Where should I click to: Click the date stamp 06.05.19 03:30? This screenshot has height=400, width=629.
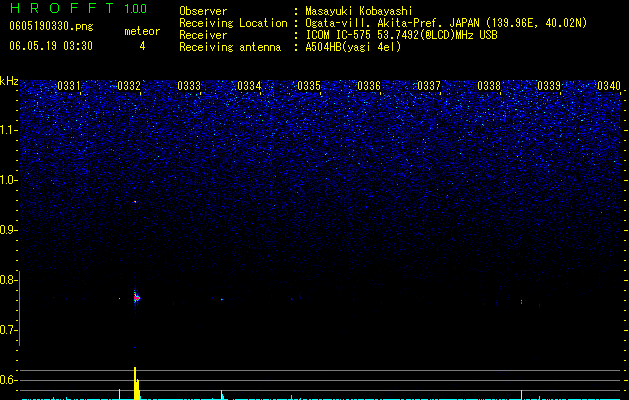tap(51, 46)
